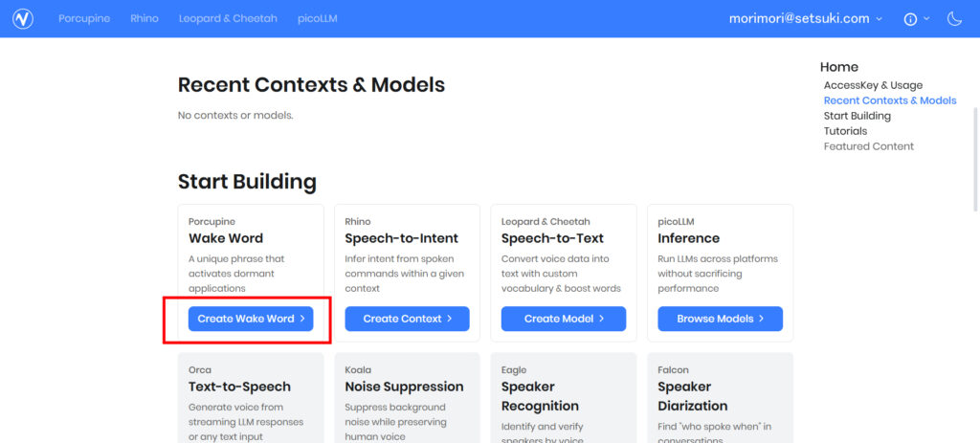Go to Leopard & Cheetah in top navigation
980x443 pixels.
(228, 19)
